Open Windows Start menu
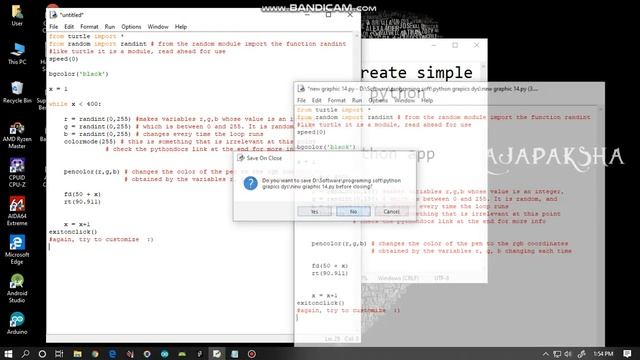640x360 pixels. [8, 353]
